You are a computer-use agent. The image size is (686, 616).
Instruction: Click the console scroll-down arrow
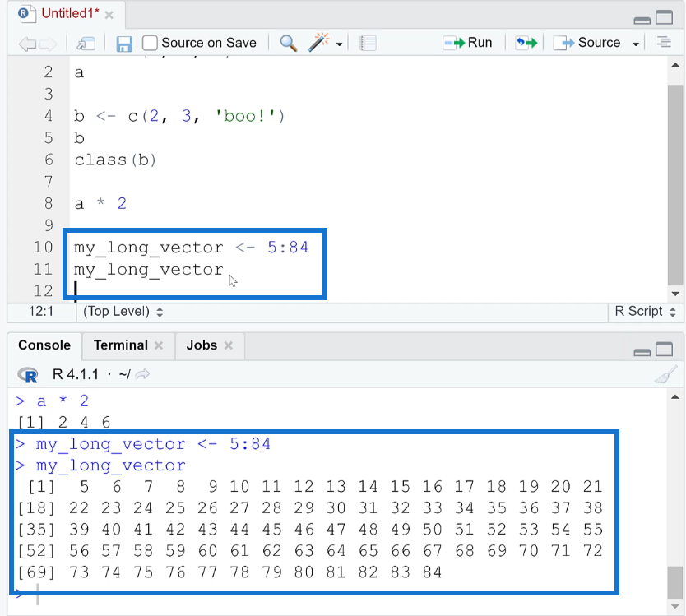tap(675, 606)
